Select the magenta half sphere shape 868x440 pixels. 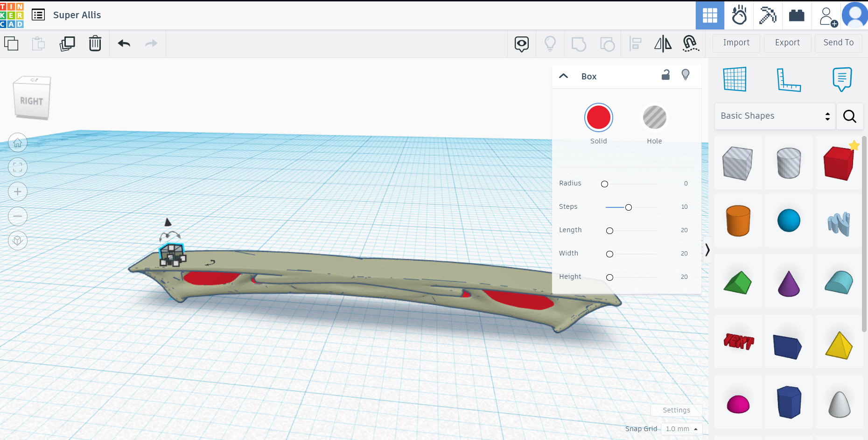[738, 404]
